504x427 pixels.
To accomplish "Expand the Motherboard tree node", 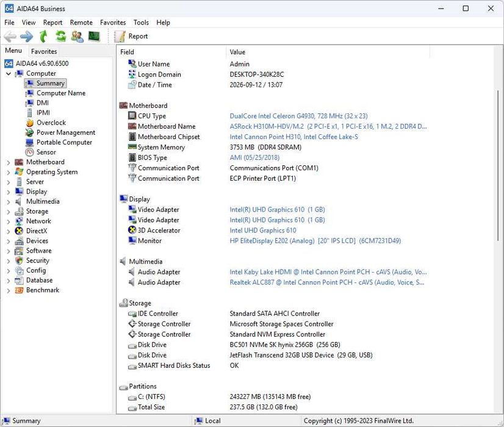I will click(x=9, y=163).
